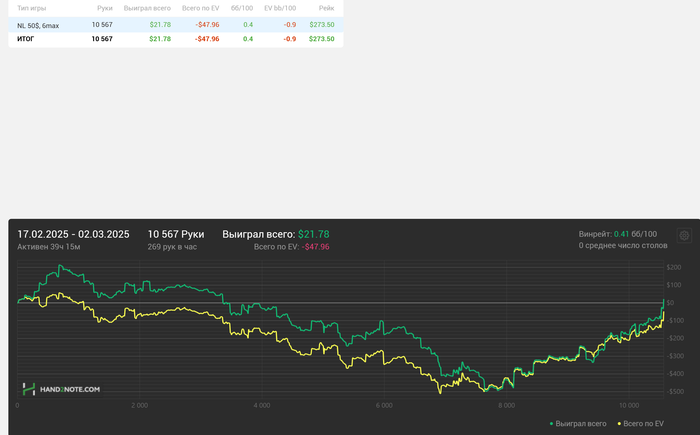
Task: Click the '10 567 Руки' graph heading
Action: (x=175, y=234)
